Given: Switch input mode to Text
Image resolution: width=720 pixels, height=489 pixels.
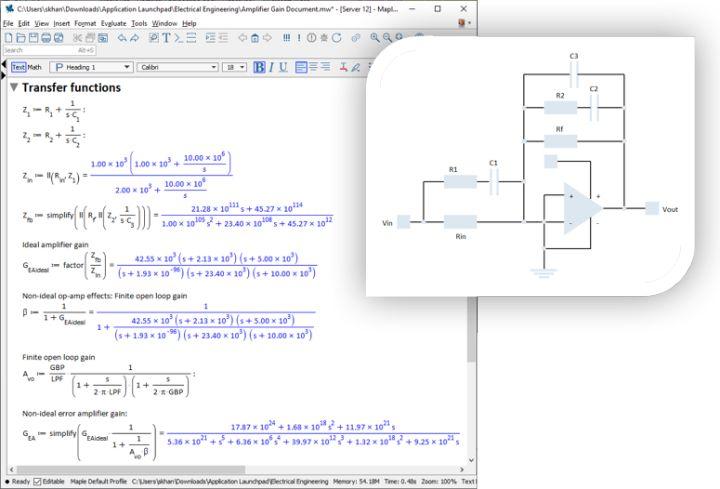Looking at the screenshot, I should click(18, 67).
